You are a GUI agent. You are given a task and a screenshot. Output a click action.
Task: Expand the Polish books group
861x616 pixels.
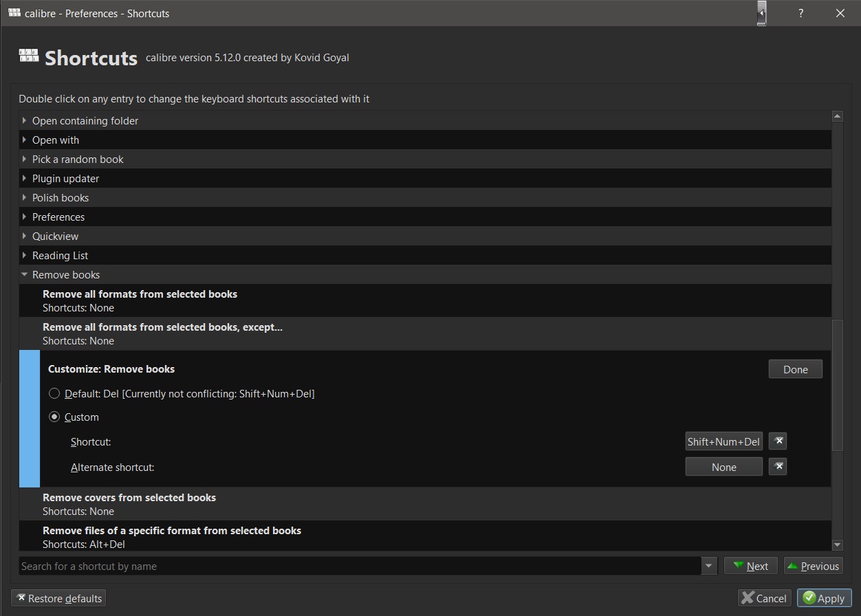point(25,197)
